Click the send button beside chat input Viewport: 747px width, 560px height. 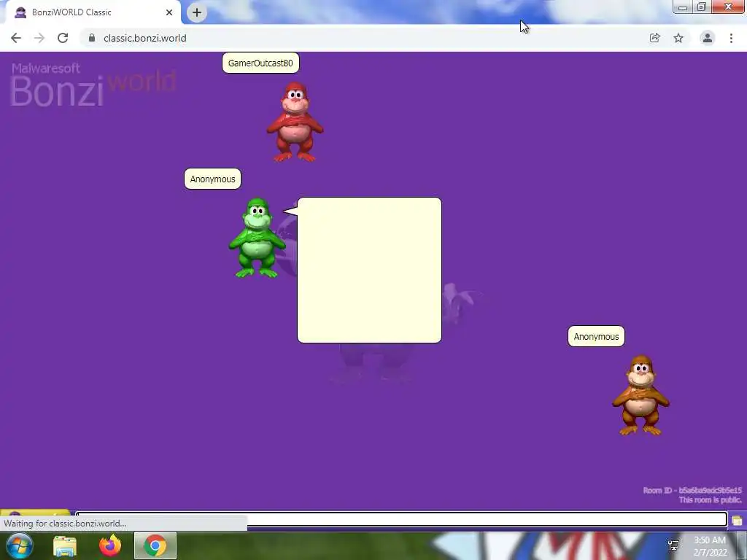(x=737, y=520)
